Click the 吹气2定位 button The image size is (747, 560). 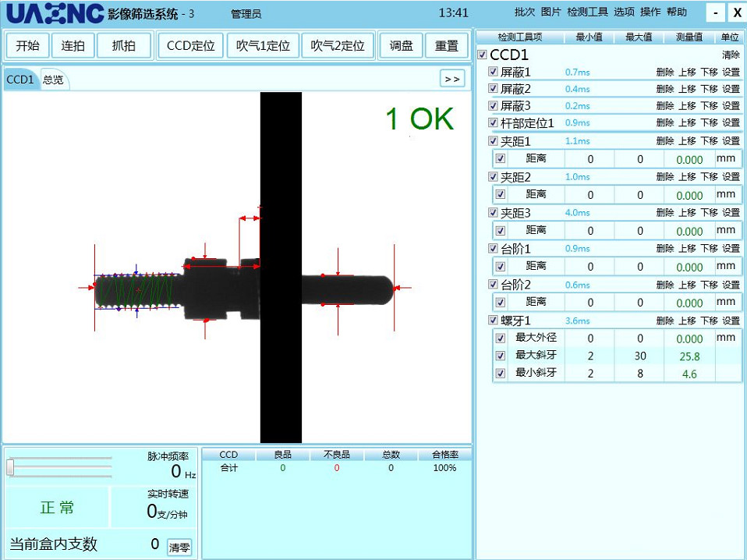click(x=338, y=46)
